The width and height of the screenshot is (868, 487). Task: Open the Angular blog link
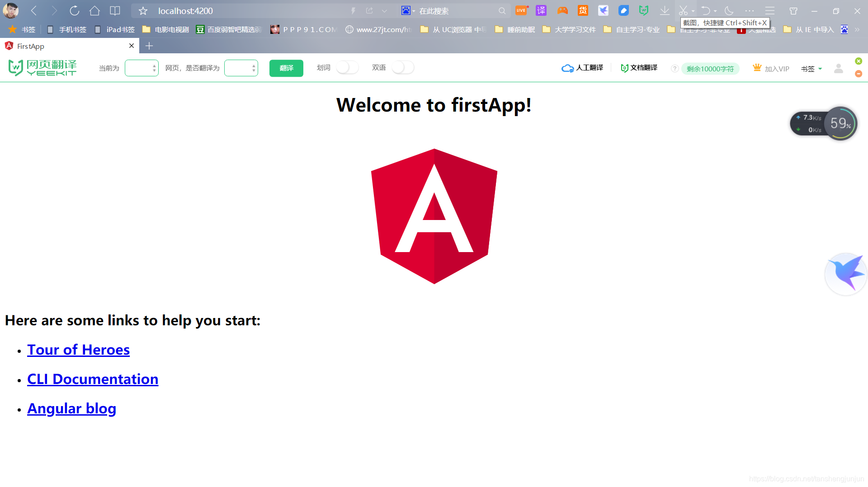click(x=71, y=408)
